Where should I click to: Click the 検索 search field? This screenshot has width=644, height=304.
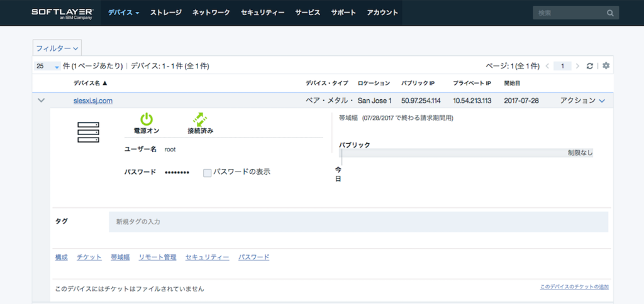[x=575, y=13]
